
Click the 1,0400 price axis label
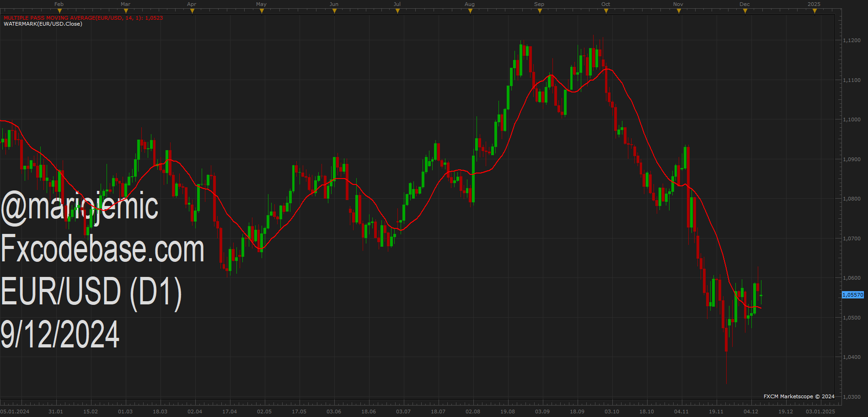[x=852, y=357]
